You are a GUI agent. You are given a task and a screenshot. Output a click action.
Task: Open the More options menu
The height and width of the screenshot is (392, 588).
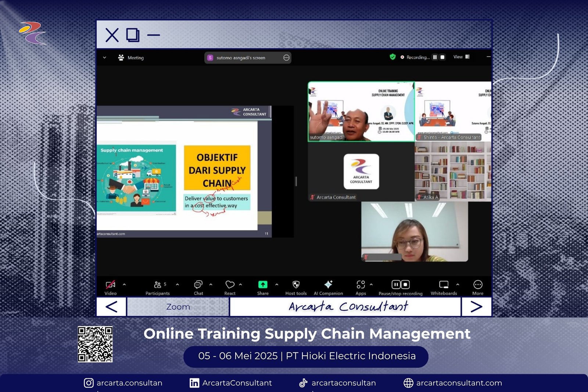pos(478,285)
